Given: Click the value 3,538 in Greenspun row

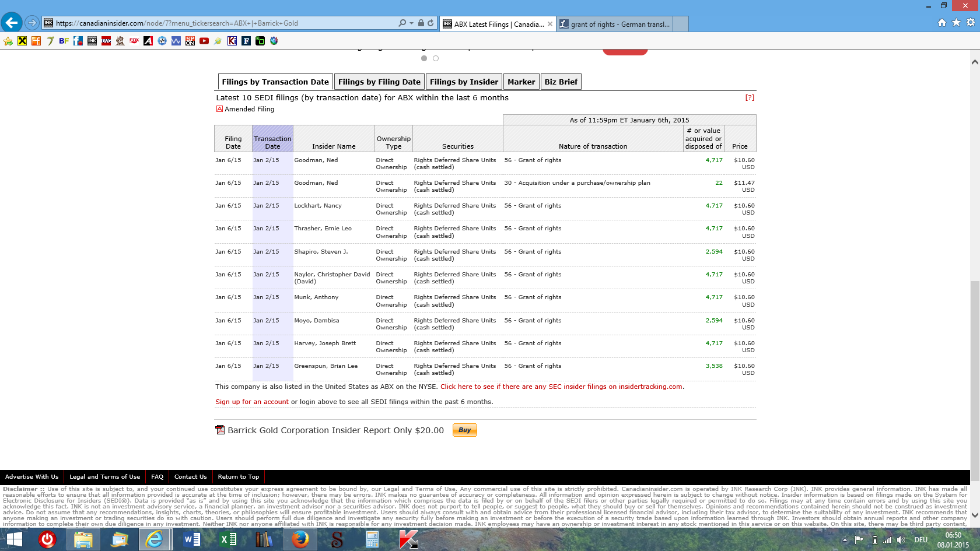Looking at the screenshot, I should coord(714,366).
